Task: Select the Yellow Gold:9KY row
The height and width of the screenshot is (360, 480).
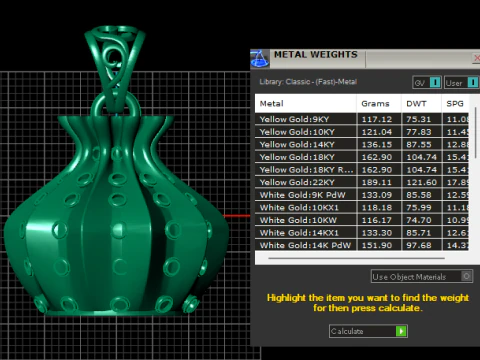Action: click(362, 119)
